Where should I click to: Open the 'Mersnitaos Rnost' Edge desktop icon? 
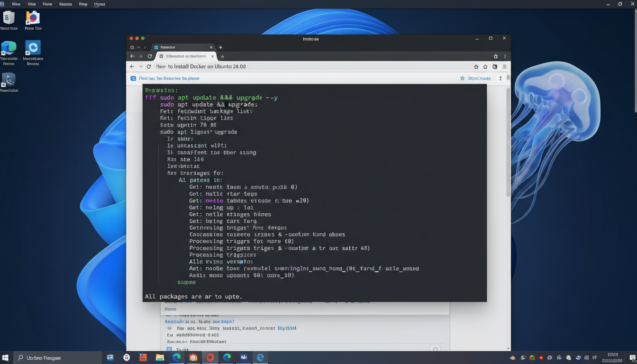tap(33, 53)
